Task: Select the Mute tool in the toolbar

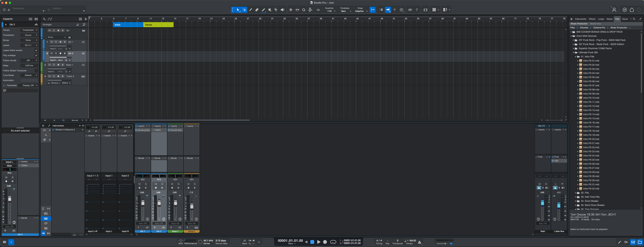Action: click(x=270, y=10)
